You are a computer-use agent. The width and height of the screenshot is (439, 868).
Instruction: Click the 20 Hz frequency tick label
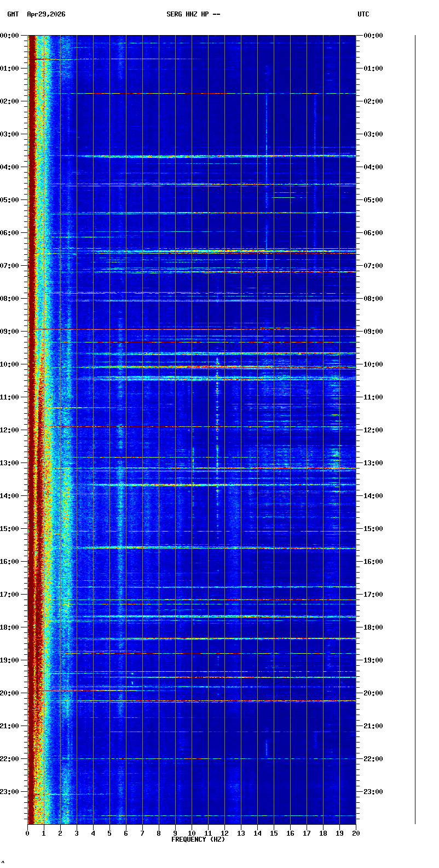[x=356, y=833]
